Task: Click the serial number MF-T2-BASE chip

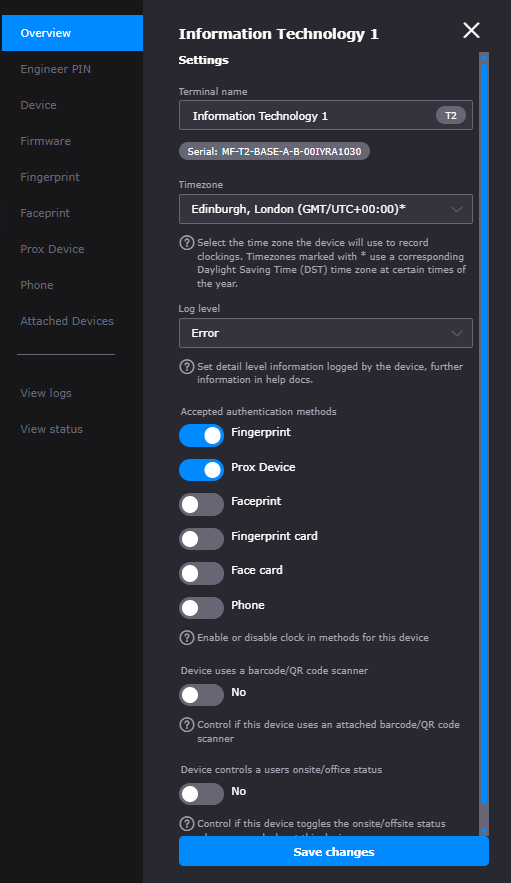Action: 274,151
